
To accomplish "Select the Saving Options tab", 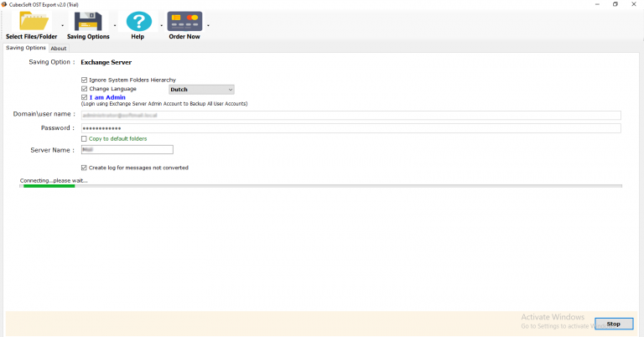I will coord(25,48).
